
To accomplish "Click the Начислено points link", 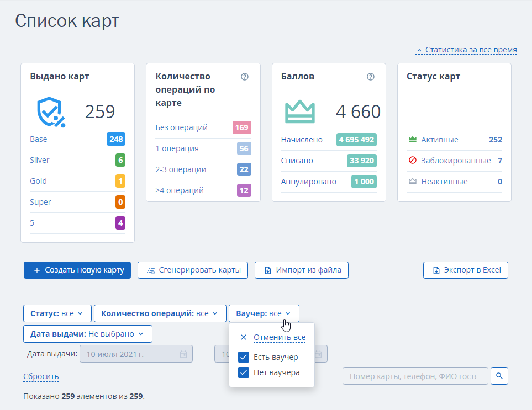I will [302, 140].
